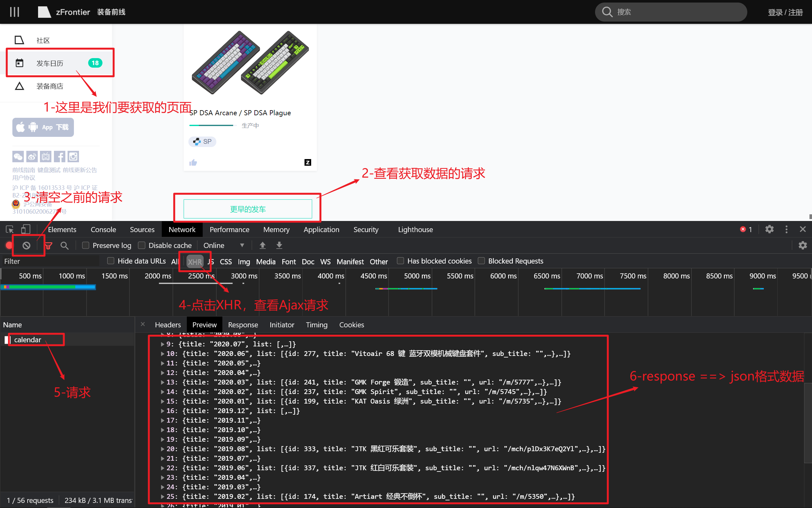The width and height of the screenshot is (812, 508).
Task: Open 发车日历 calendar sidebar item
Action: tap(56, 63)
